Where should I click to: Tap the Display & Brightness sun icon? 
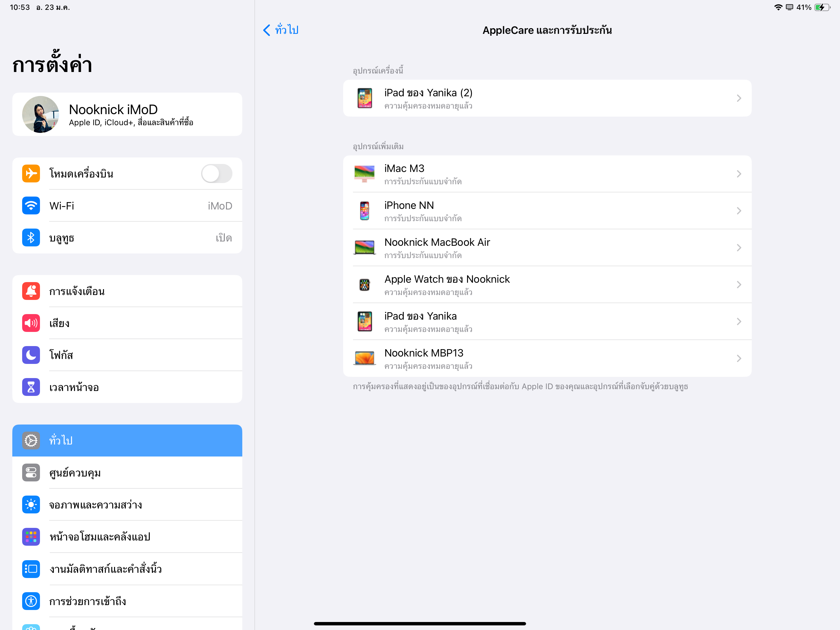click(x=31, y=504)
